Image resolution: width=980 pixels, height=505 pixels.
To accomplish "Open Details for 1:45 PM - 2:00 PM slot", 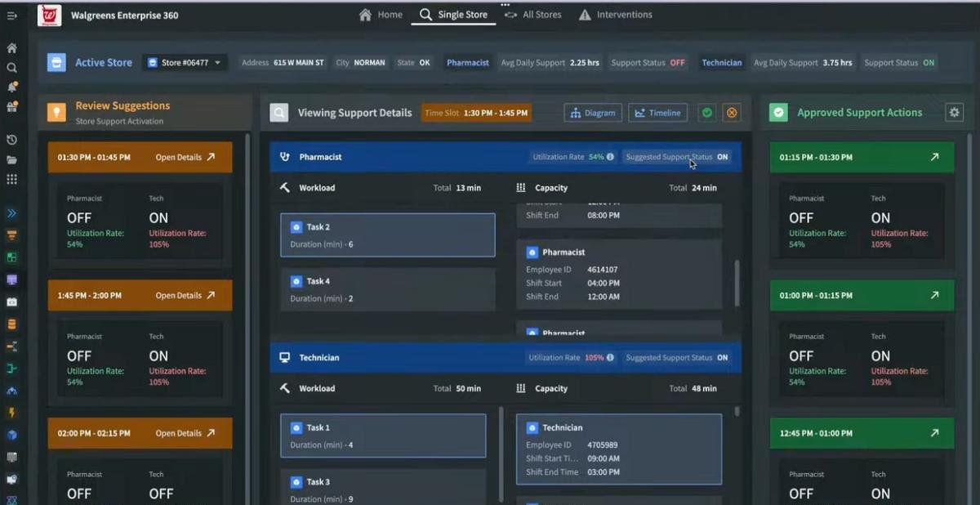I will 185,296.
